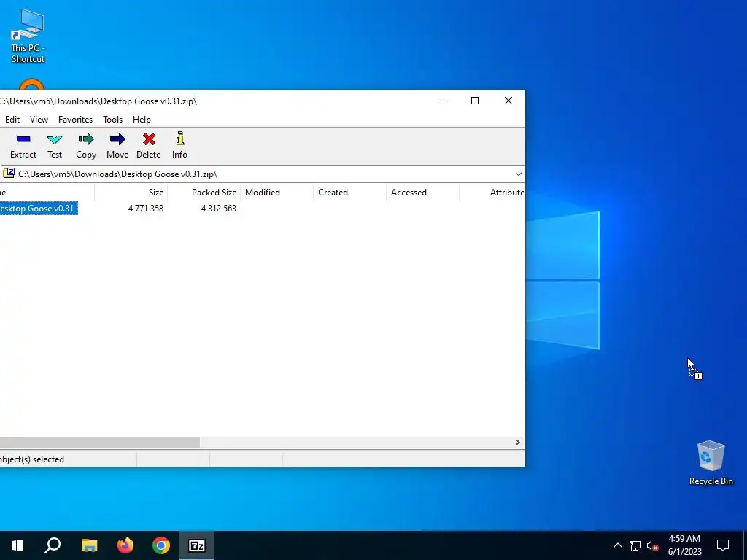Sort by the Accessed column header
This screenshot has width=747, height=560.
click(422, 192)
